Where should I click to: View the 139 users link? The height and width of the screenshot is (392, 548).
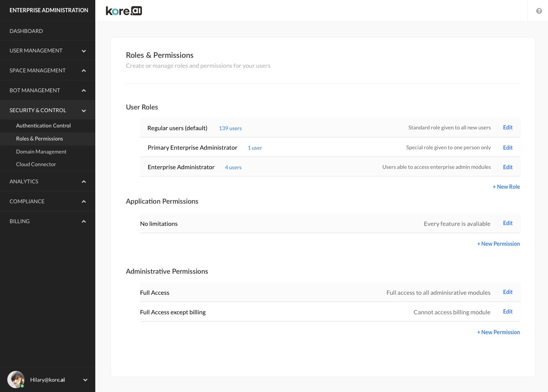tap(230, 128)
